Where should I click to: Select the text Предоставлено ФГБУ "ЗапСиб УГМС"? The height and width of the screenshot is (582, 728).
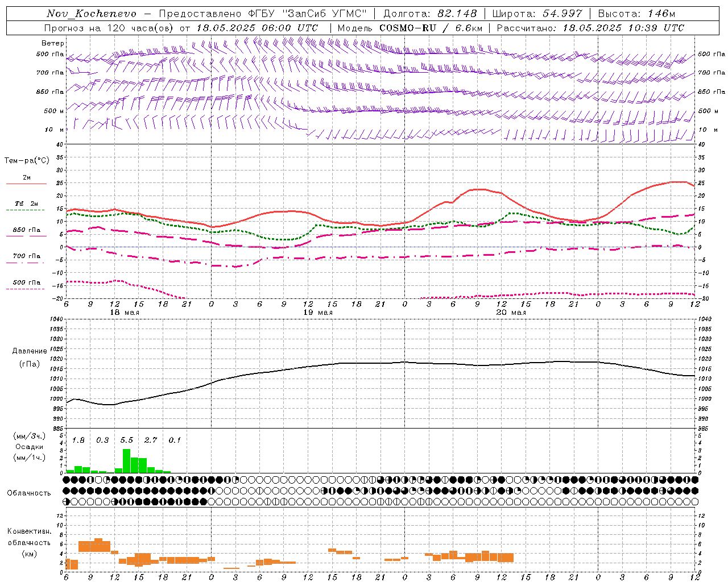[x=263, y=14]
